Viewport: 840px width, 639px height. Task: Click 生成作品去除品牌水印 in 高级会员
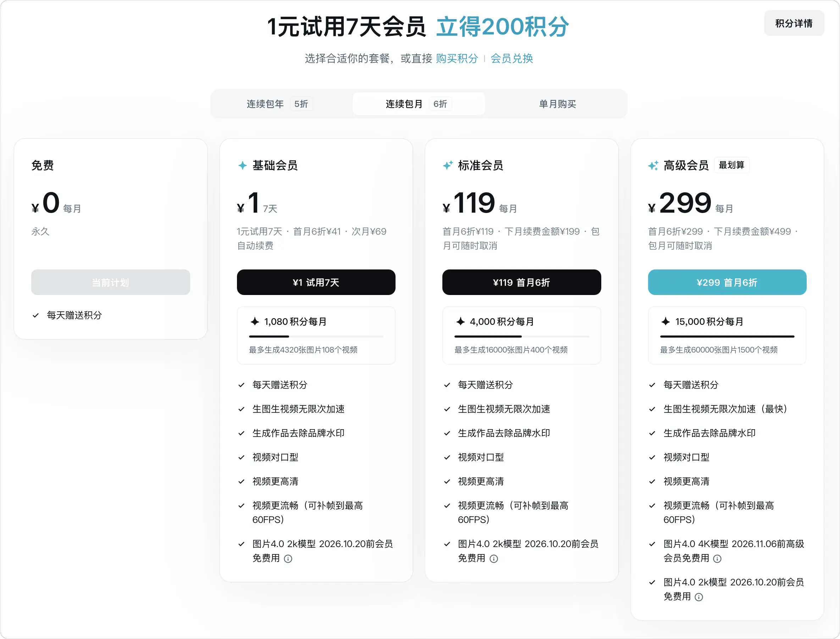click(x=709, y=433)
